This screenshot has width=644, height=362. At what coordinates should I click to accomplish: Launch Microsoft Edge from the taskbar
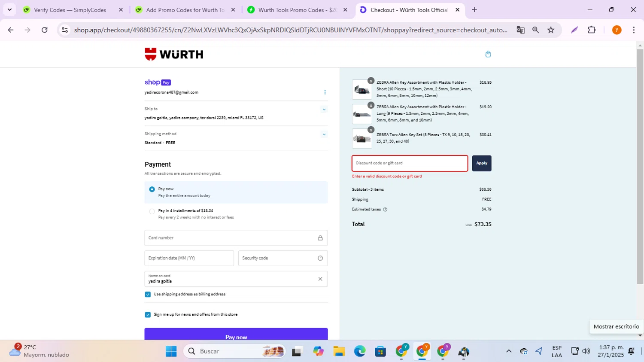pos(360,351)
